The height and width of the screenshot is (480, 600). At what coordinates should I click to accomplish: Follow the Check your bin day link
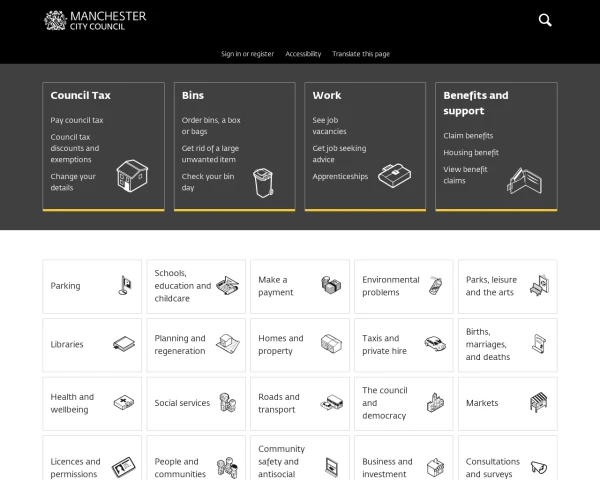208,182
